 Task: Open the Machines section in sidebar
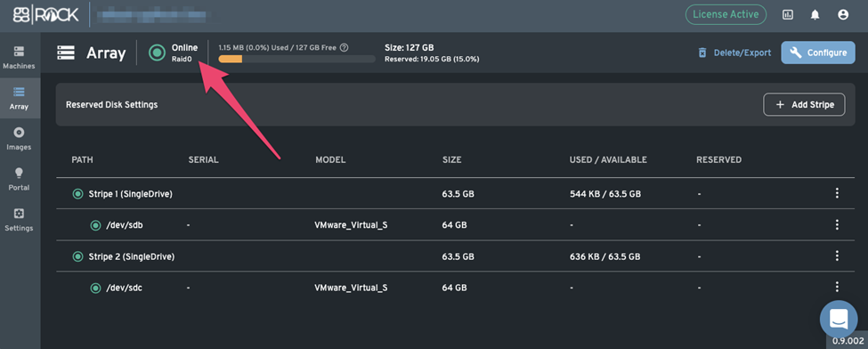tap(20, 58)
